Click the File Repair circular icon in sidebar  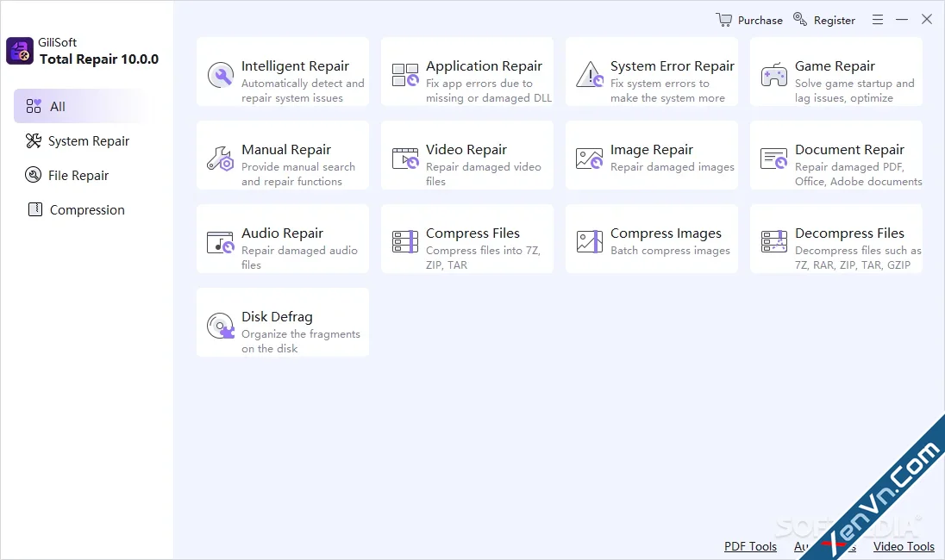pyautogui.click(x=33, y=175)
